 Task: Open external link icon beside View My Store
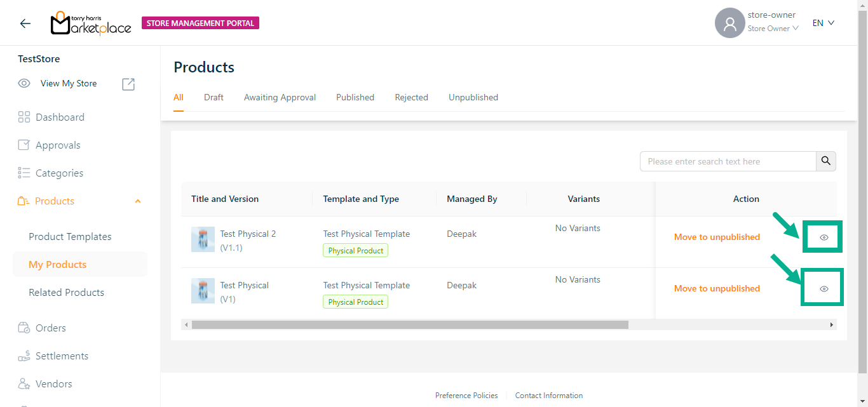pyautogui.click(x=128, y=84)
